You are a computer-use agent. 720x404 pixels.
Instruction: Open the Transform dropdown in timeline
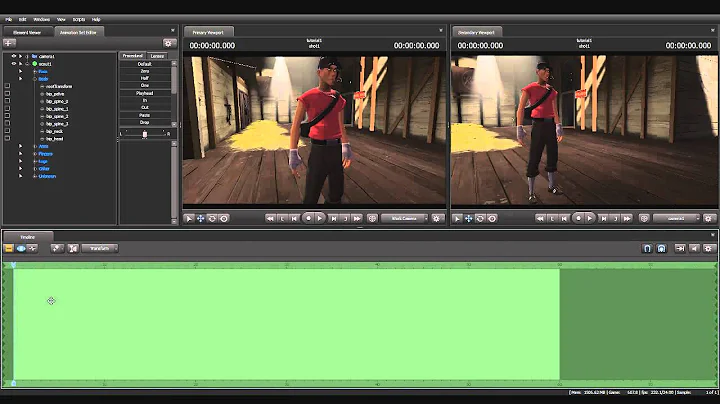point(100,248)
